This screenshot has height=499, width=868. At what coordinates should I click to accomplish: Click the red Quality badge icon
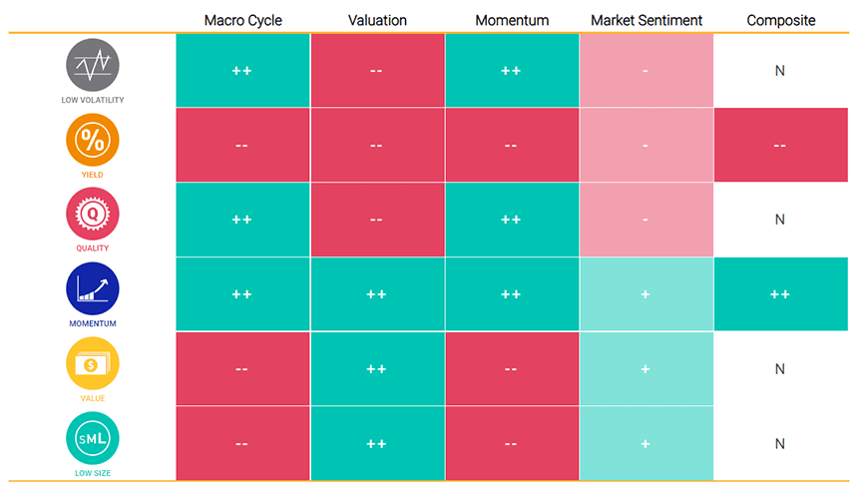[92, 214]
